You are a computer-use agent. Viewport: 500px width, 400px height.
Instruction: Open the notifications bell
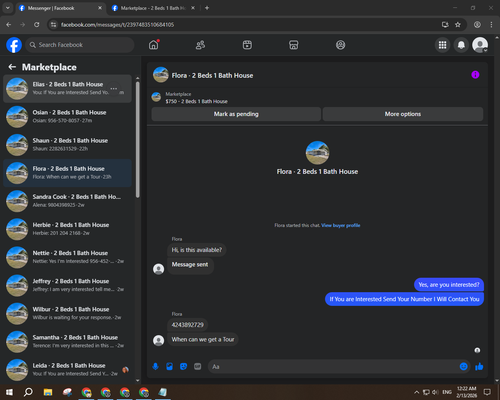pyautogui.click(x=461, y=45)
